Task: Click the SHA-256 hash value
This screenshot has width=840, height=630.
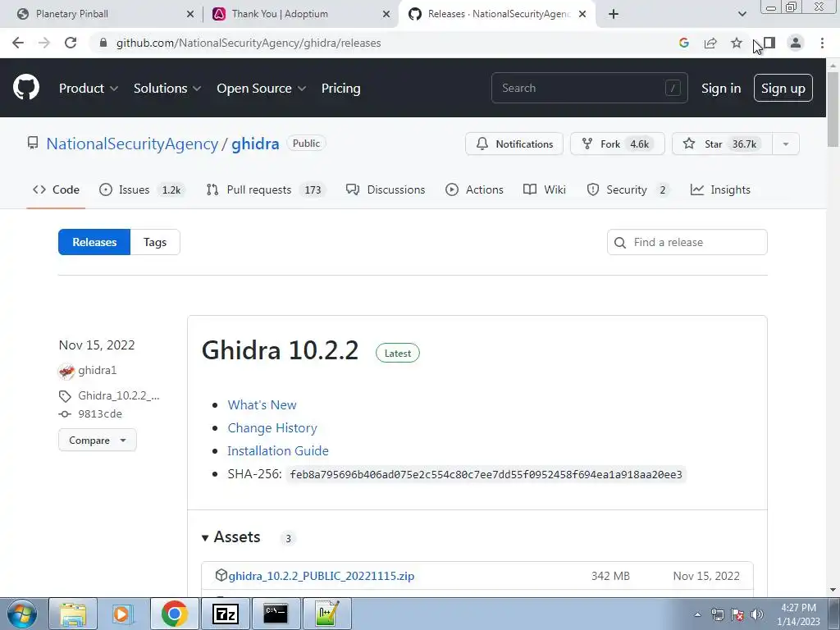Action: pos(486,475)
